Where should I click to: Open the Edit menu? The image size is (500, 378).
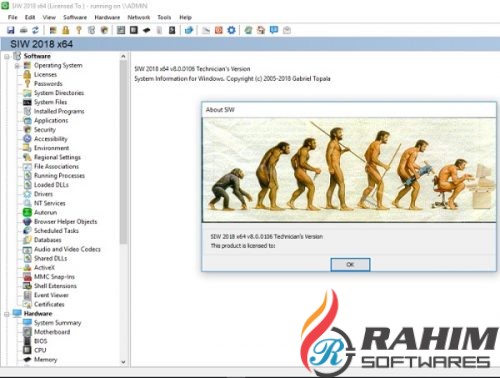coord(30,17)
